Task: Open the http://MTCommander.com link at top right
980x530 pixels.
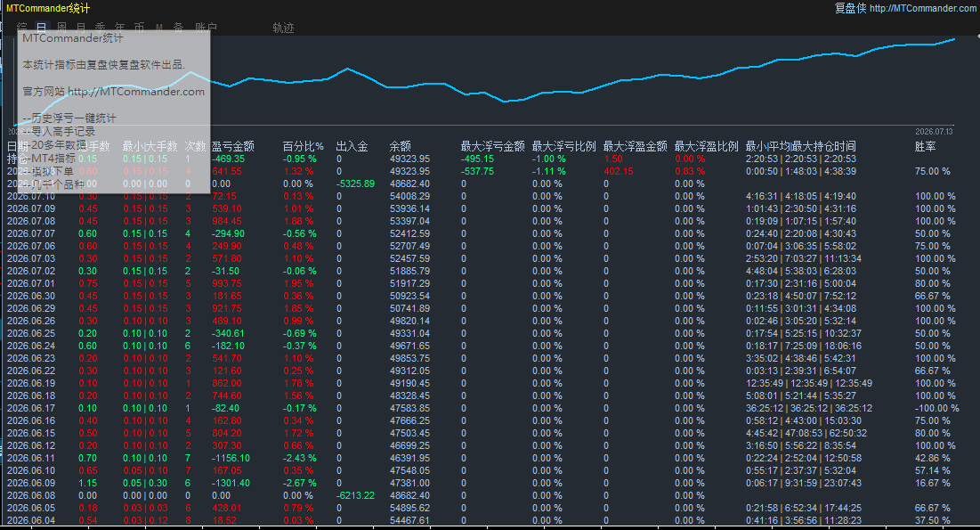Action: (922, 8)
